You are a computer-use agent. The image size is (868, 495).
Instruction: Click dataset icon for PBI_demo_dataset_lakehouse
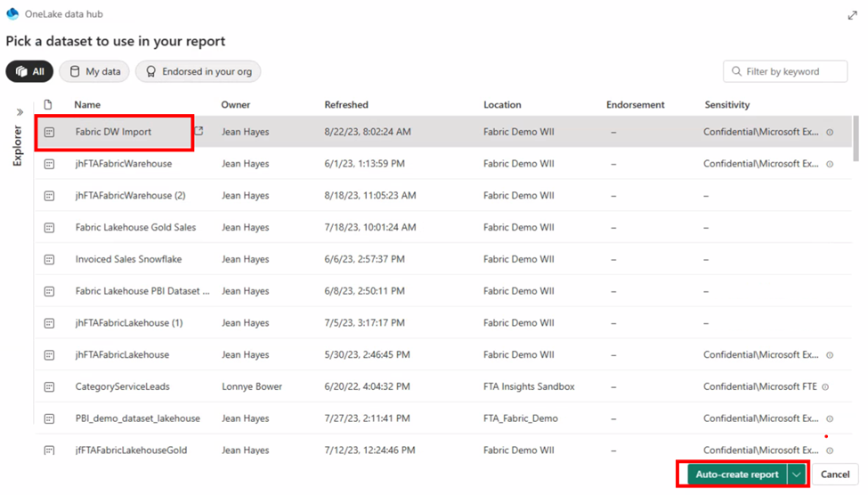pyautogui.click(x=49, y=418)
